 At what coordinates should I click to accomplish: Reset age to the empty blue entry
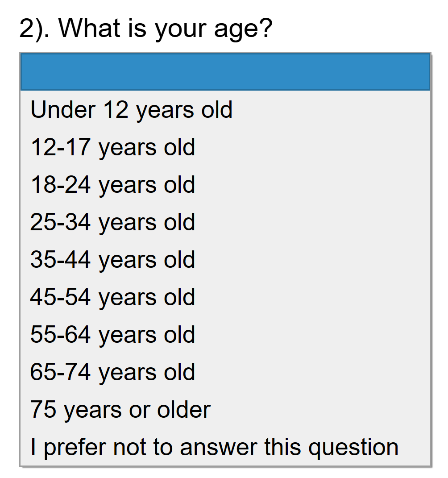pyautogui.click(x=225, y=72)
